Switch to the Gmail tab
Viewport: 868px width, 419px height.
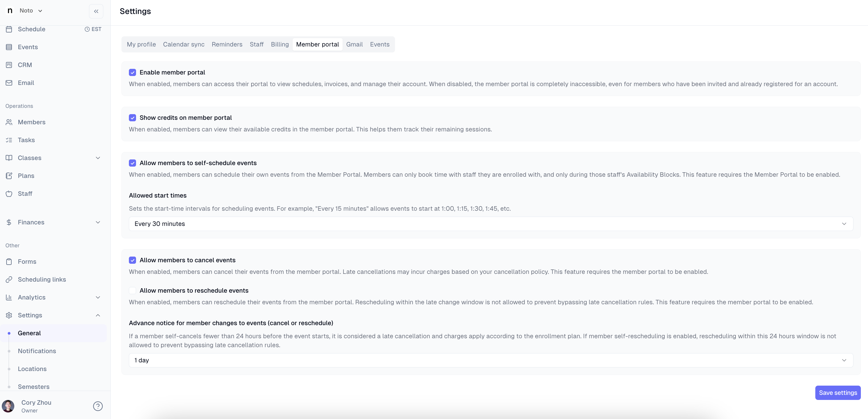coord(355,44)
